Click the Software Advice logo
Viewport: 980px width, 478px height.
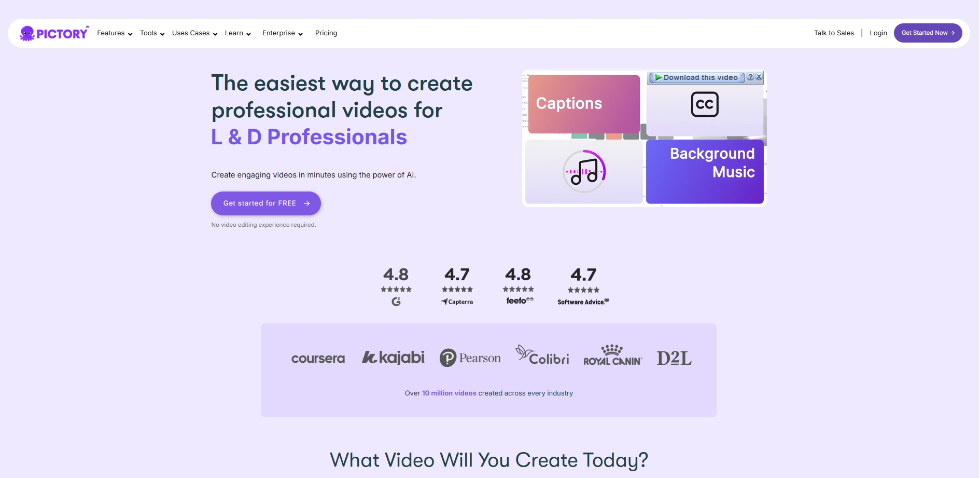583,302
